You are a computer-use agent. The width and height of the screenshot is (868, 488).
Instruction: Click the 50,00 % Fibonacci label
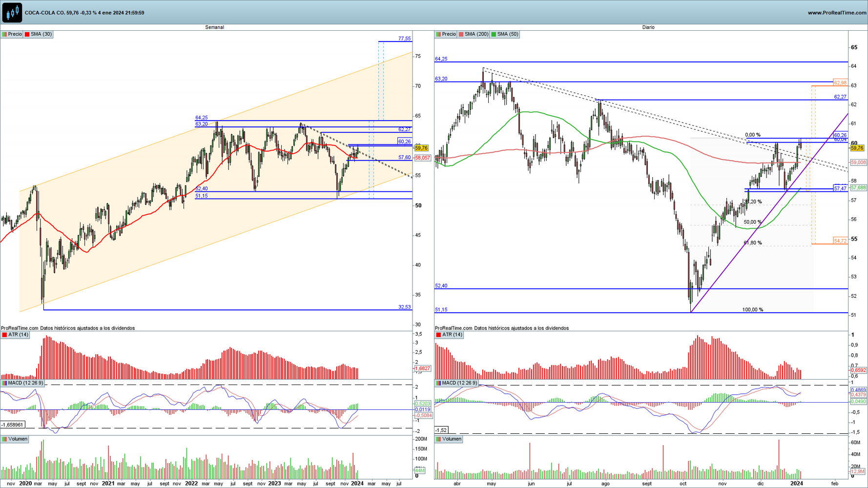[752, 222]
